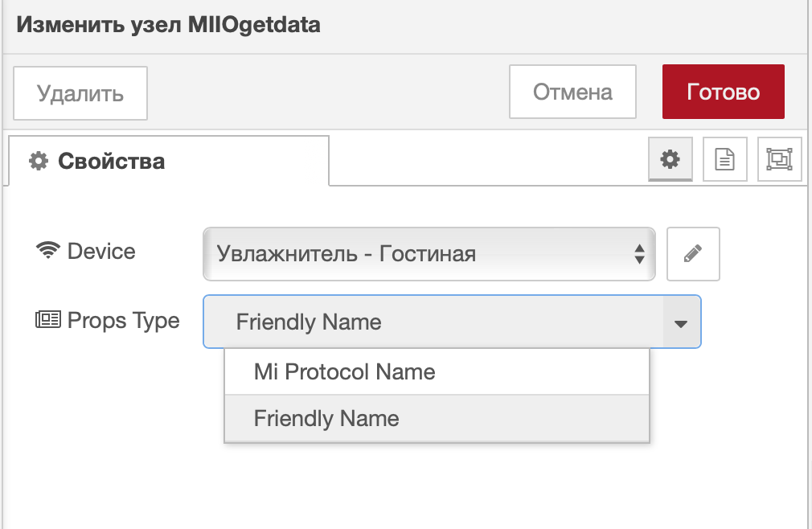The height and width of the screenshot is (529, 812).
Task: Click the Device wifi icon
Action: point(48,251)
